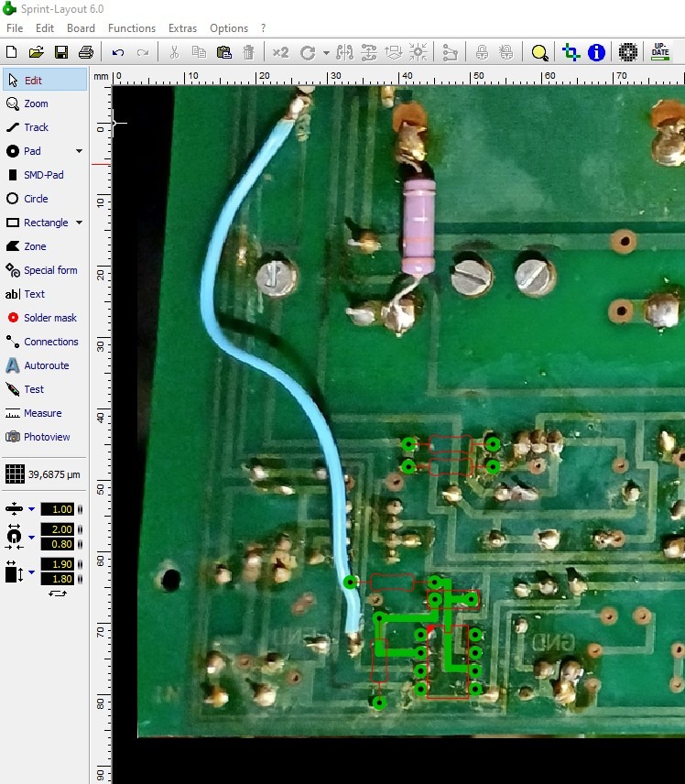The height and width of the screenshot is (784, 685).
Task: Mirror the selection horizontally via toolbar icon
Action: click(x=344, y=52)
